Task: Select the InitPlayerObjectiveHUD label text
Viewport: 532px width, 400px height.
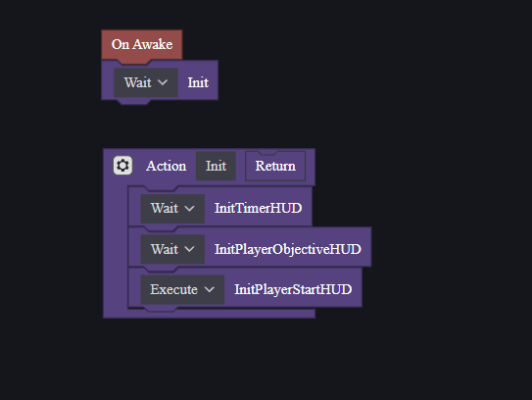Action: click(288, 249)
